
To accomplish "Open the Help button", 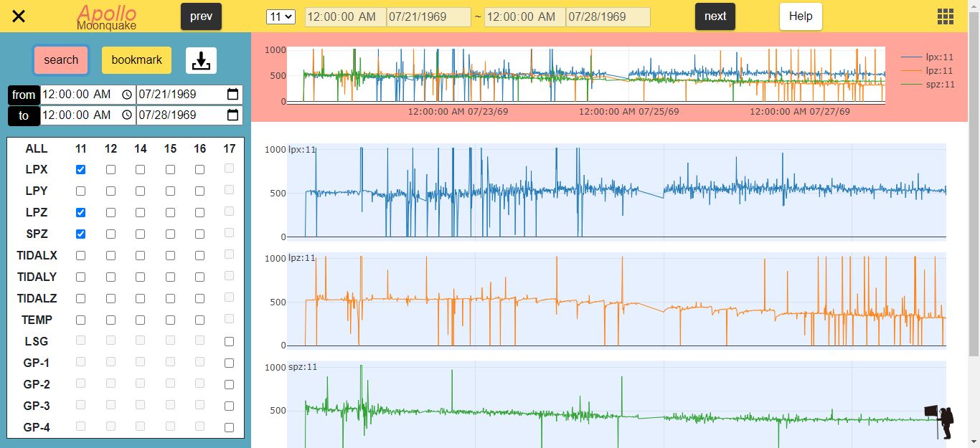I will pos(801,16).
